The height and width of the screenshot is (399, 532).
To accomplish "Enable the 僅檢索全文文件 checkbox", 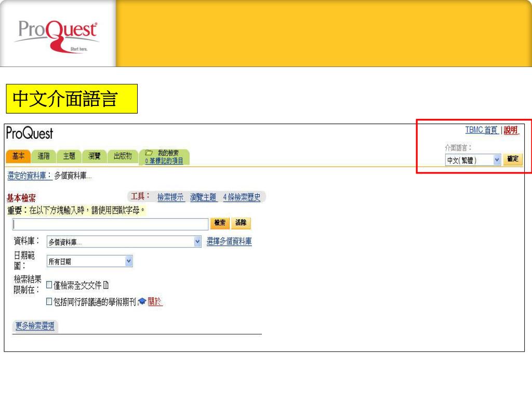I will 49,285.
